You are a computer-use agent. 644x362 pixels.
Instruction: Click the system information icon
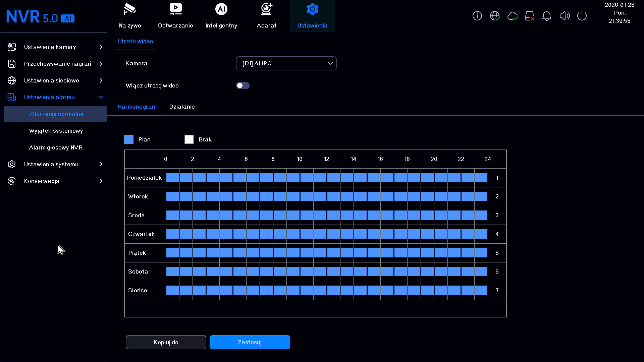(x=477, y=16)
